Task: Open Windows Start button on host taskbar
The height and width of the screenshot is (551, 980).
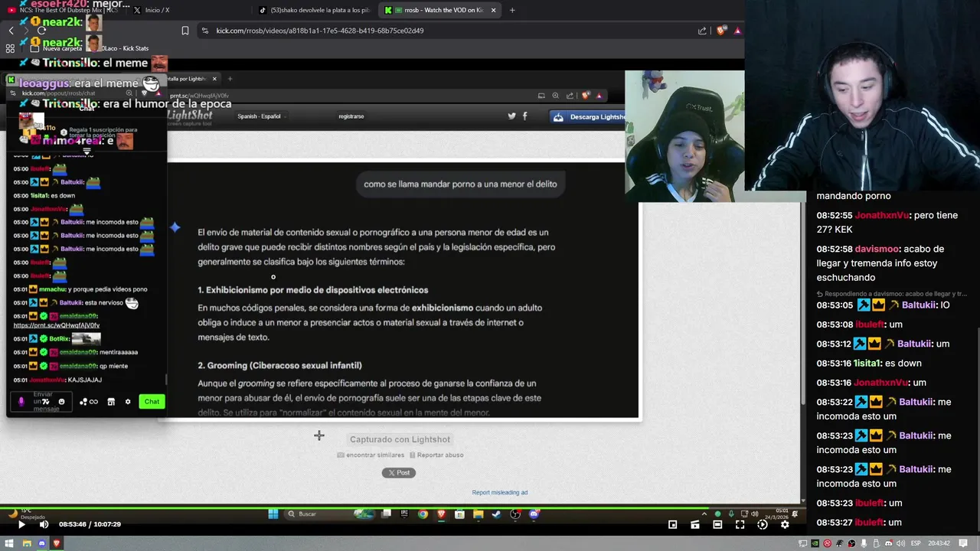Action: 11,543
